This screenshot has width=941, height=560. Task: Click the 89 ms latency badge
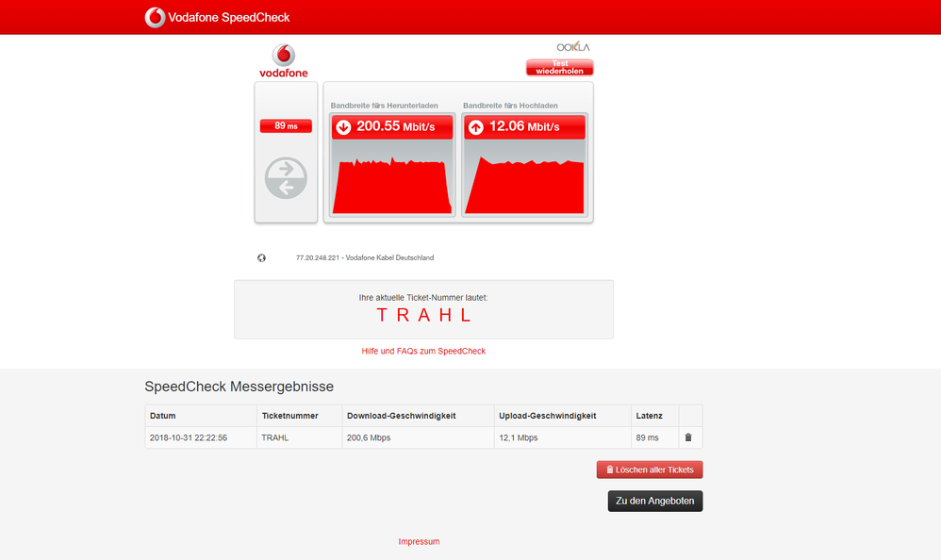tap(286, 126)
